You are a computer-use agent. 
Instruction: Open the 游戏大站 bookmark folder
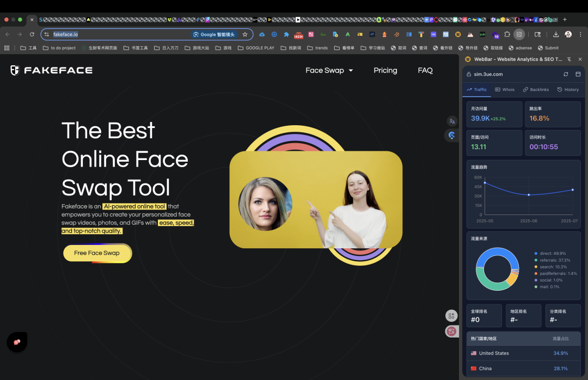[x=197, y=48]
